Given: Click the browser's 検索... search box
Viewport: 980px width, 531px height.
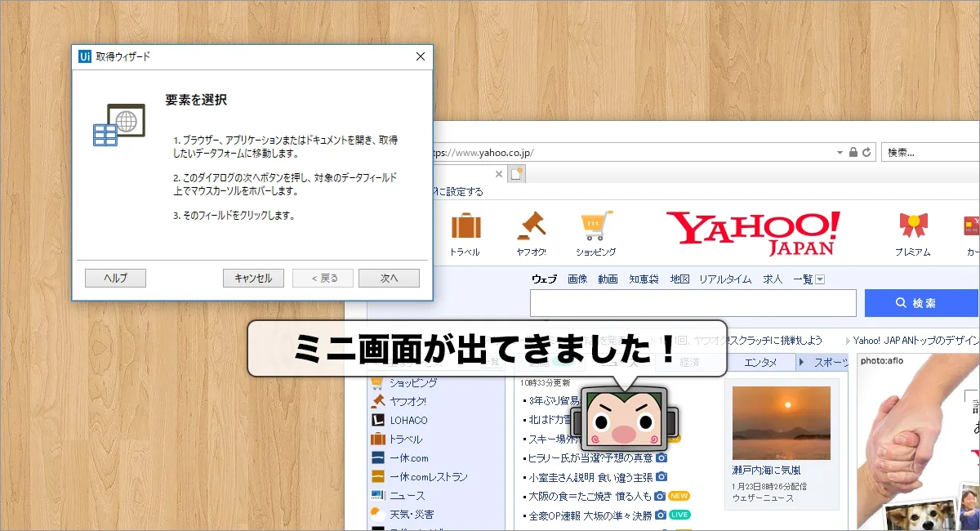Looking at the screenshot, I should [930, 152].
